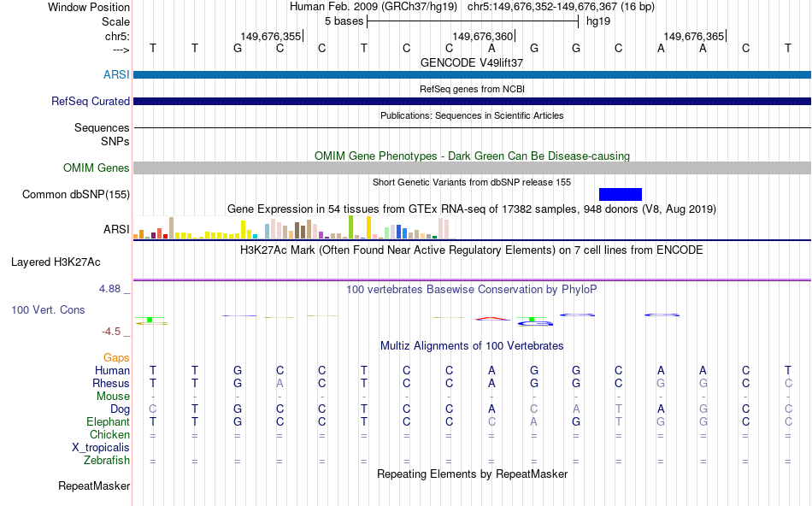Click the hg19 label beside the scale bar

click(x=598, y=21)
